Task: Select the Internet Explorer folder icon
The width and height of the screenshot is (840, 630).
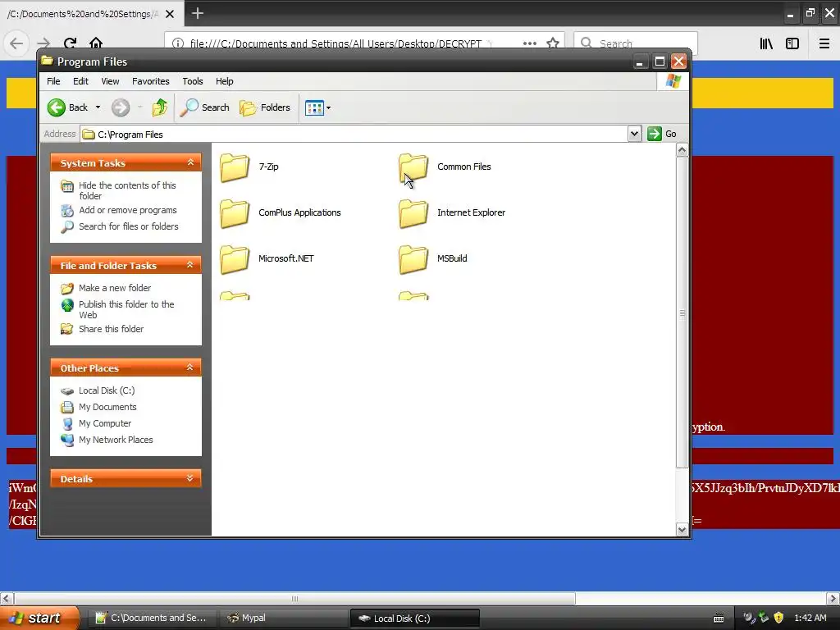Action: click(413, 213)
